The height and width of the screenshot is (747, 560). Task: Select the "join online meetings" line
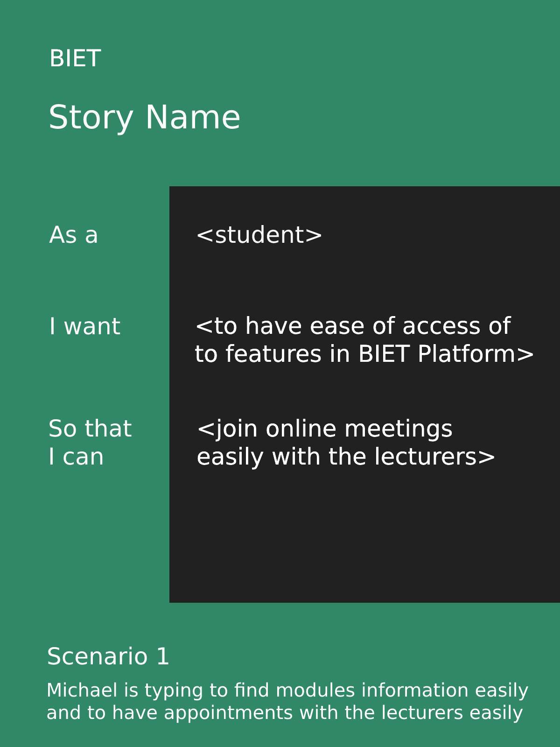(x=325, y=429)
